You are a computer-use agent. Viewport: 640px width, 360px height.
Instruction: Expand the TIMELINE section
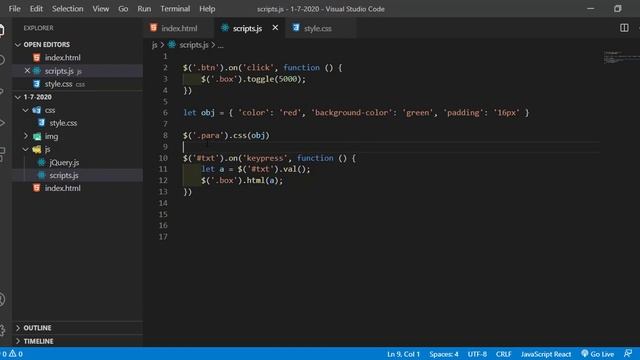pos(78,341)
